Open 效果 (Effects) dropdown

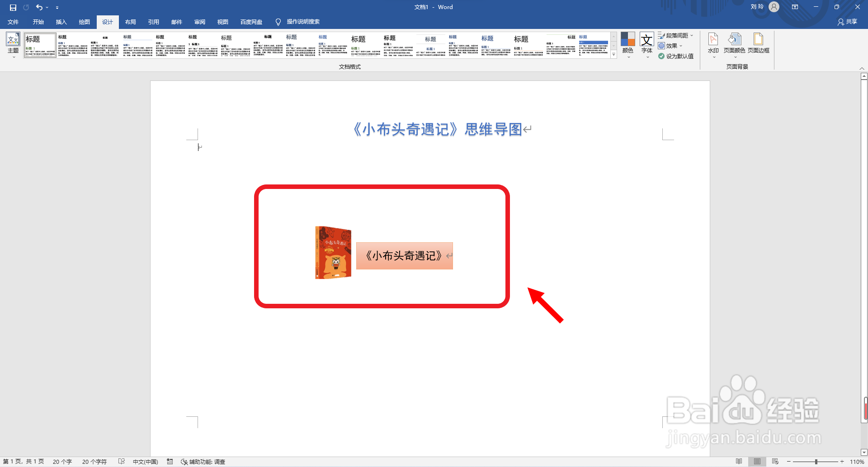pyautogui.click(x=670, y=46)
